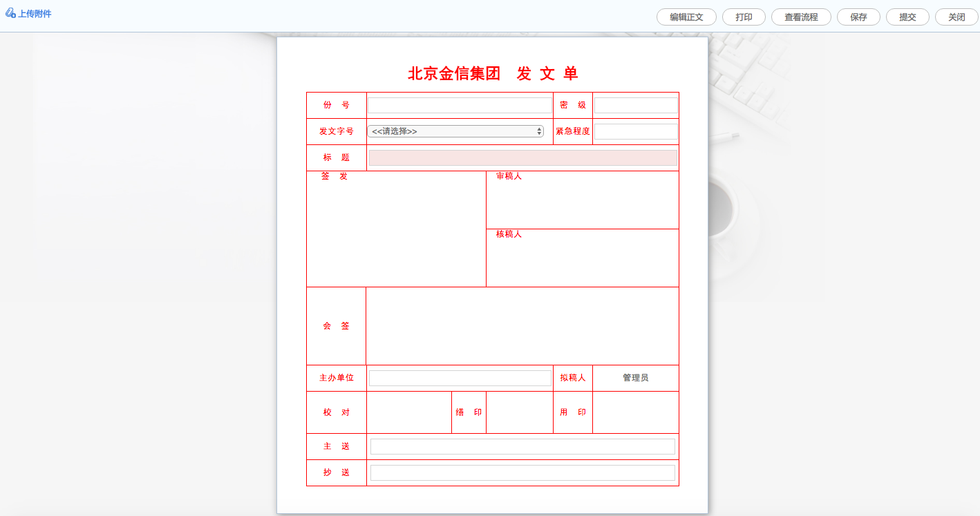980x516 pixels.
Task: Click the 主办单位 organizer input box
Action: point(460,378)
